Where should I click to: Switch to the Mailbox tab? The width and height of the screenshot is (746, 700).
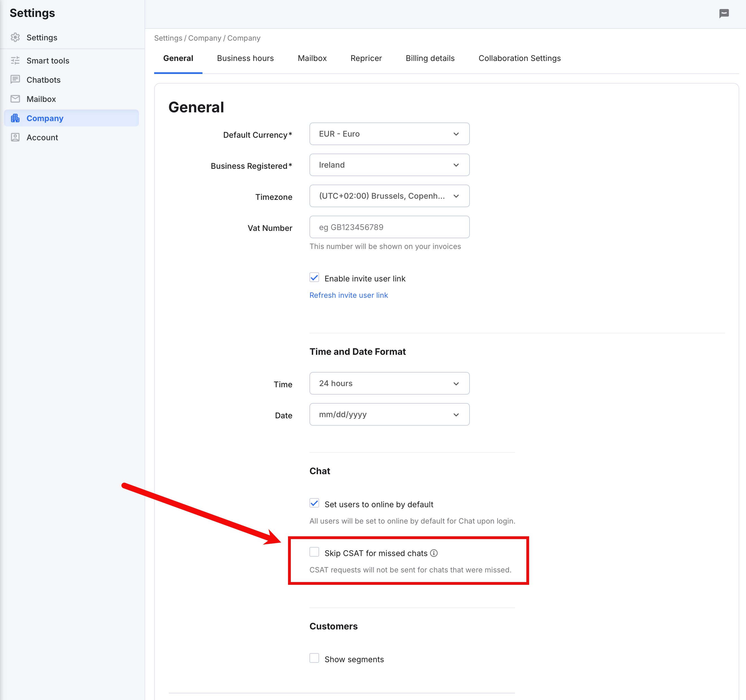pos(312,58)
